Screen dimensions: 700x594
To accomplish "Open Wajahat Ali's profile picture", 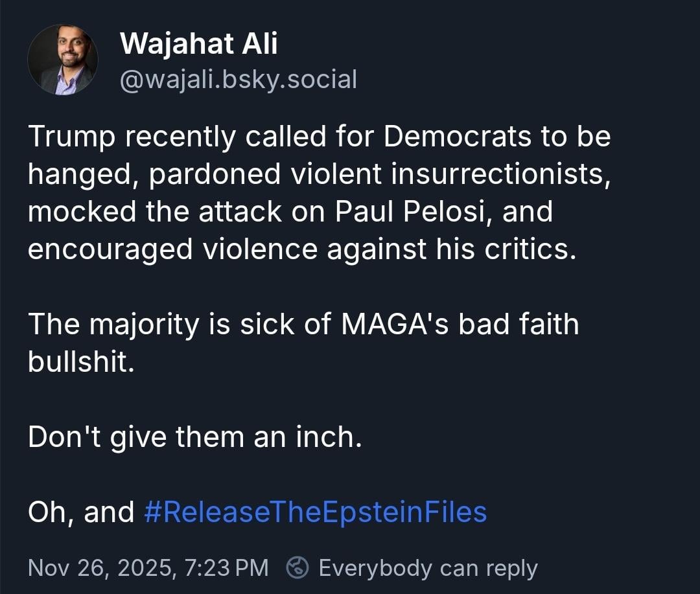I will click(x=62, y=60).
